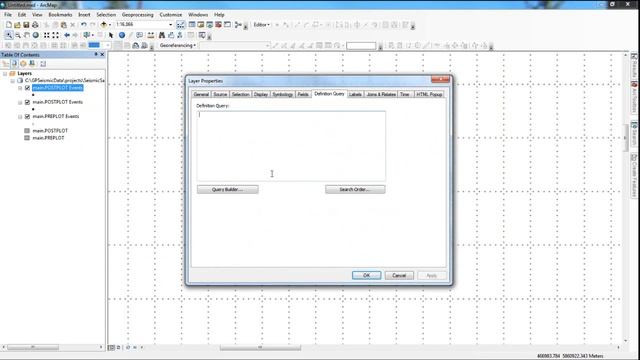Click Fixed Zoom In icon
Viewport: 640px width, 360px height.
47,36
